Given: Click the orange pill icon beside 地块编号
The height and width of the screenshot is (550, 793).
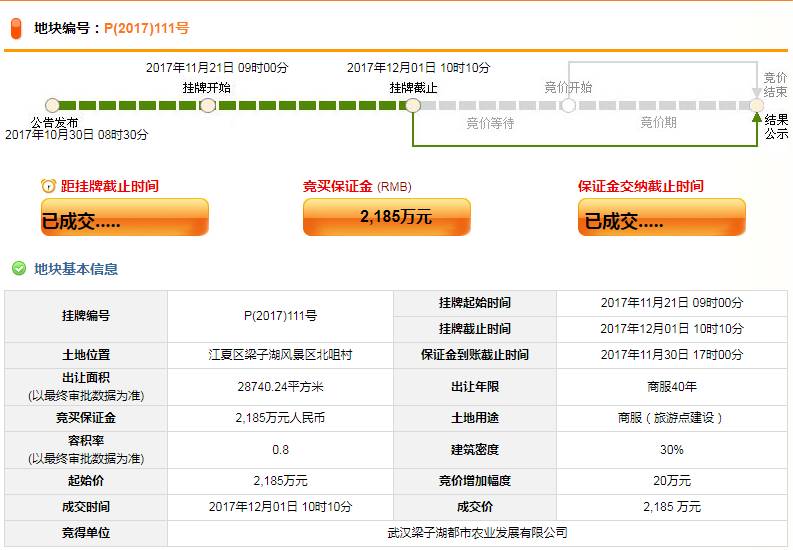Looking at the screenshot, I should tap(16, 28).
